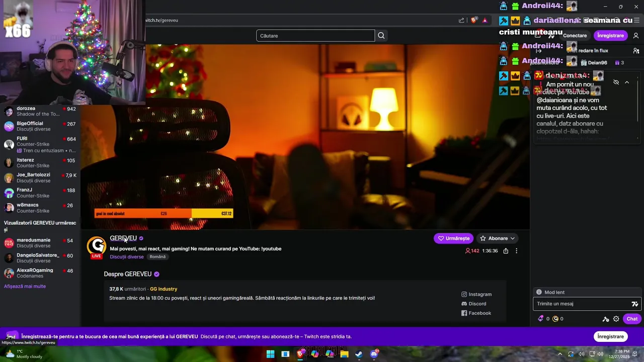Open BigeOfficial channel in sidebar
The height and width of the screenshot is (362, 644).
40,126
